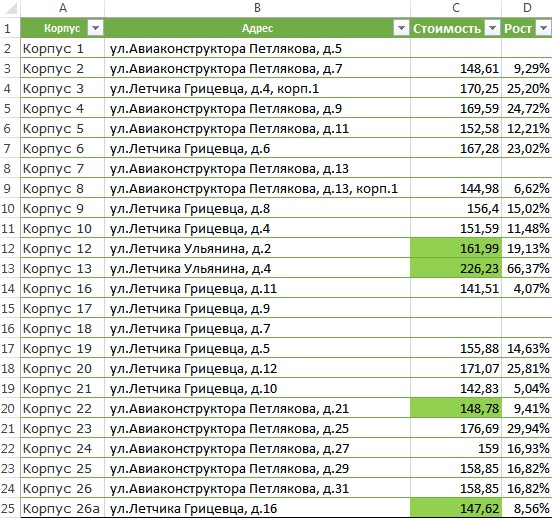This screenshot has width=552, height=518.
Task: Select column A header
Action: [x=63, y=8]
